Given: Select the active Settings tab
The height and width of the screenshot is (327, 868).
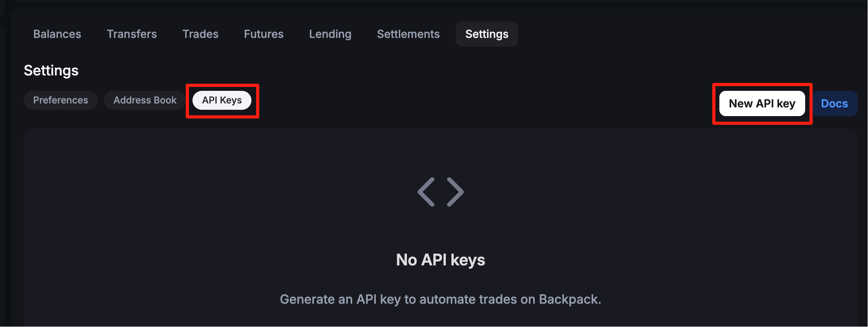Looking at the screenshot, I should pos(487,34).
